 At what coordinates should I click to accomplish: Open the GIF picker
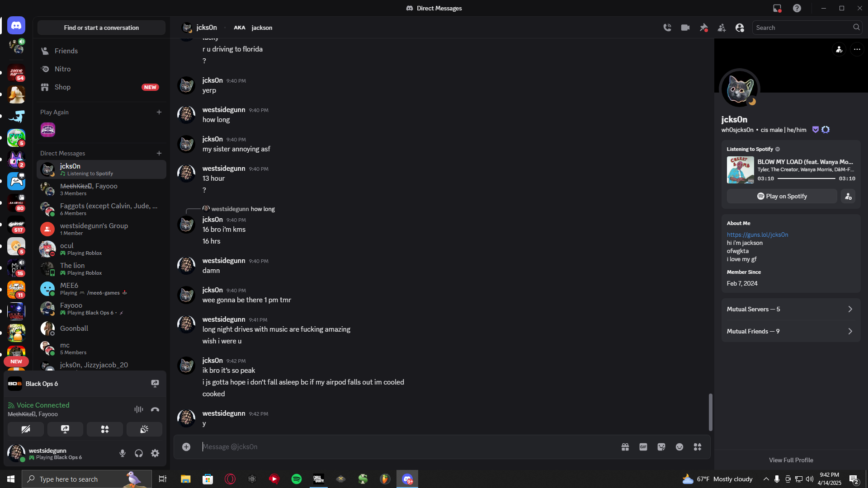pos(643,447)
